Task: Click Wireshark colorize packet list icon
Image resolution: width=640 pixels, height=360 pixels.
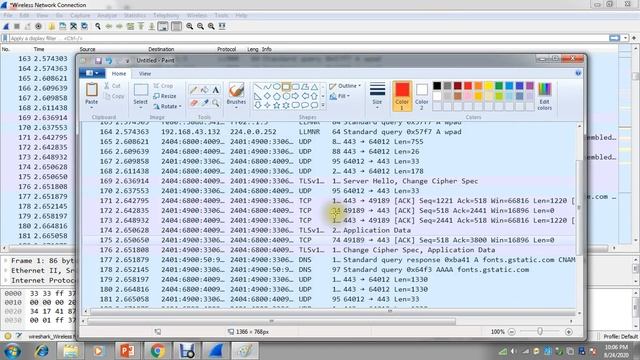Action: [176, 26]
